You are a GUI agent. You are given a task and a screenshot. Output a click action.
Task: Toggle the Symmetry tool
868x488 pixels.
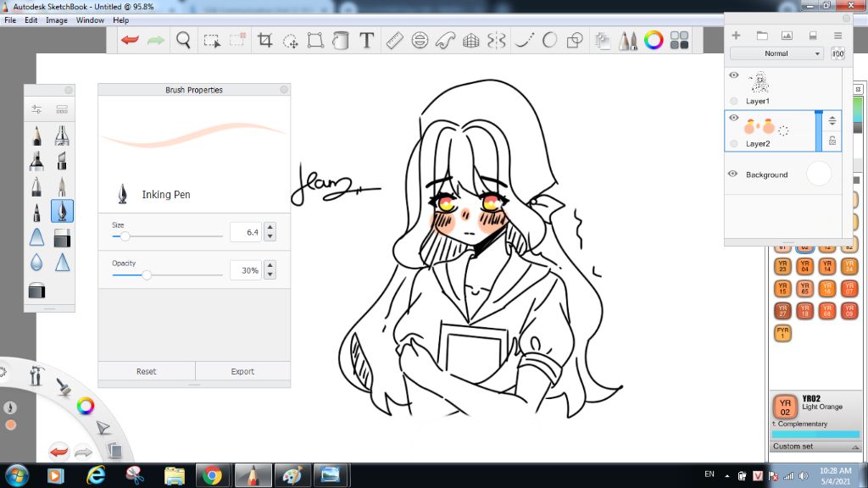click(497, 41)
